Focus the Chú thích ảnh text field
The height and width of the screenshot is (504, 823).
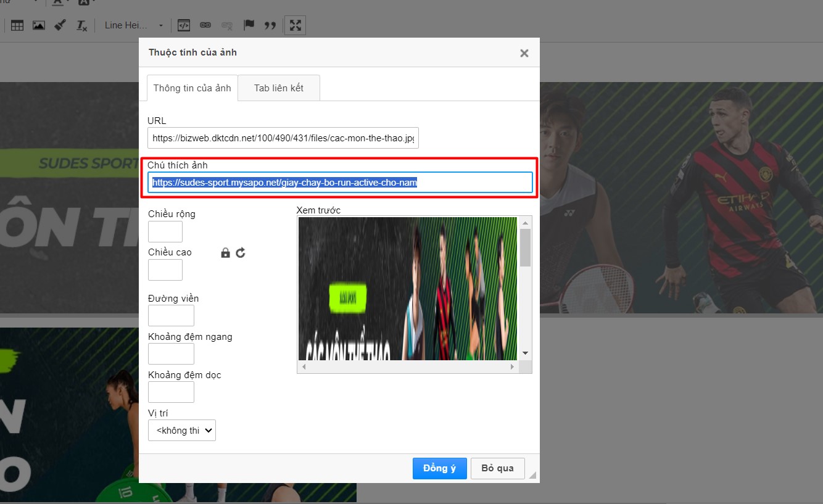(340, 183)
